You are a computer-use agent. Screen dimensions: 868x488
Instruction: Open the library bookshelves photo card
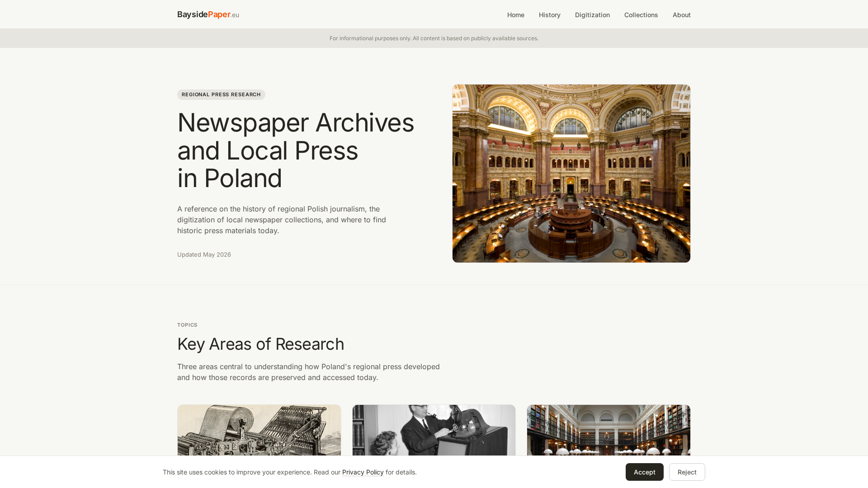pos(609,430)
